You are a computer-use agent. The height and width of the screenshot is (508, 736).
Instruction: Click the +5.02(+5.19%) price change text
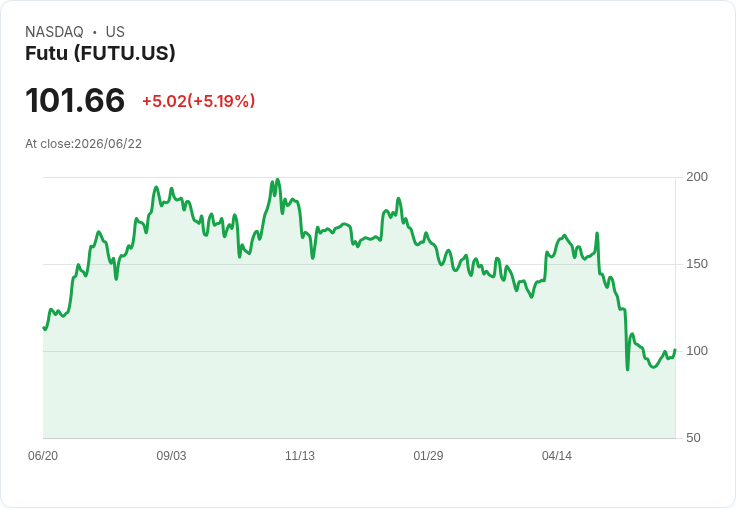click(199, 101)
